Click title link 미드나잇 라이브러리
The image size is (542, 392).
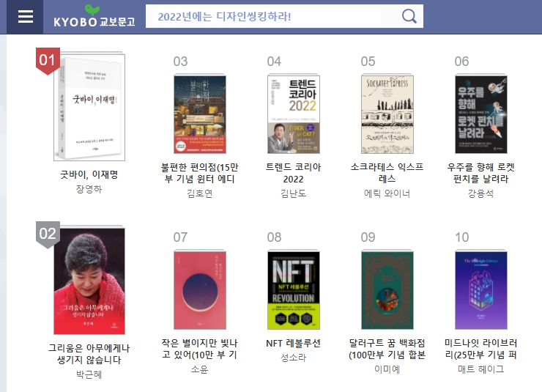pos(480,349)
